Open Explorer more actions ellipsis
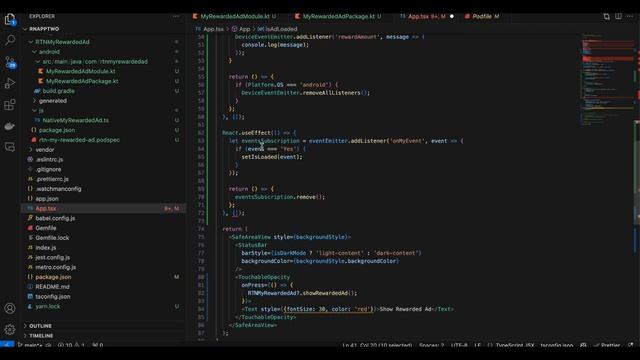 coord(176,16)
